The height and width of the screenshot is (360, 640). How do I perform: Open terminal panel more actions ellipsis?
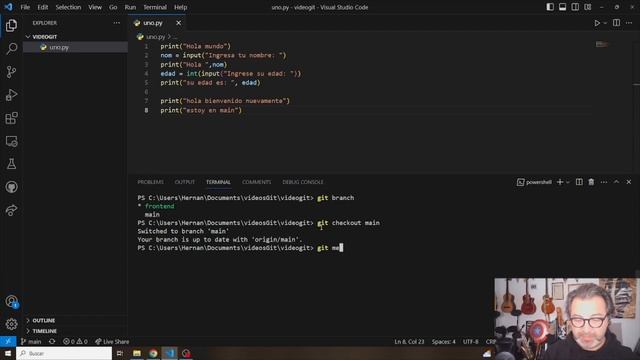tap(604, 182)
